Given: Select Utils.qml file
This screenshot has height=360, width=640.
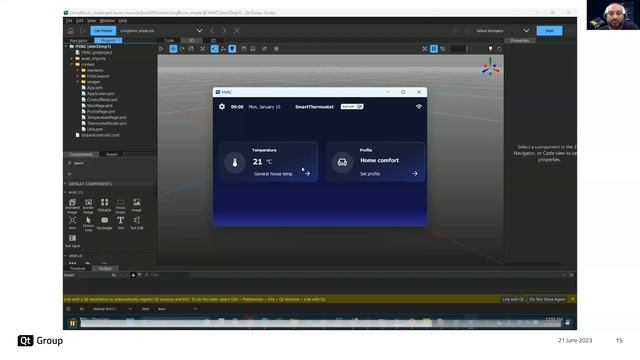Looking at the screenshot, I should 94,129.
